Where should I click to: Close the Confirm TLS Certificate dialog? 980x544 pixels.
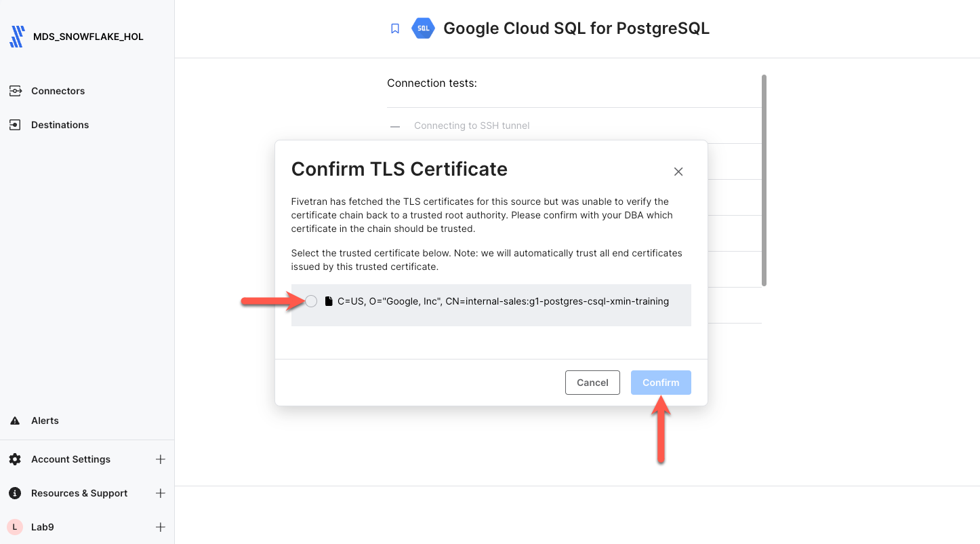[678, 172]
